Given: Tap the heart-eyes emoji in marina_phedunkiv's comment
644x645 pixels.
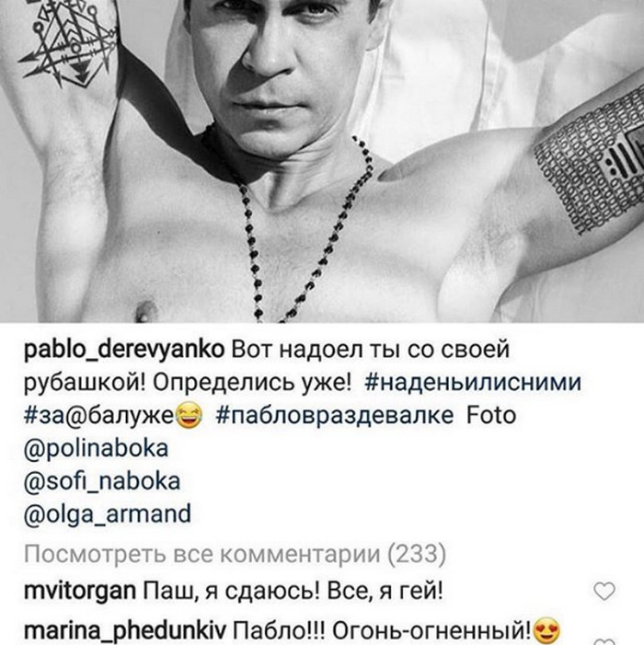Looking at the screenshot, I should point(547,631).
